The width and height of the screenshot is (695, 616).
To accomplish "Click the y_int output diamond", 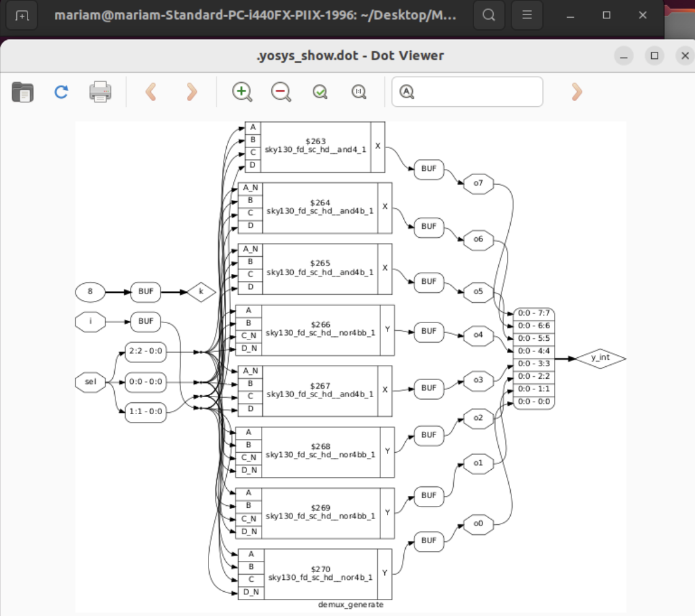I will tap(601, 358).
